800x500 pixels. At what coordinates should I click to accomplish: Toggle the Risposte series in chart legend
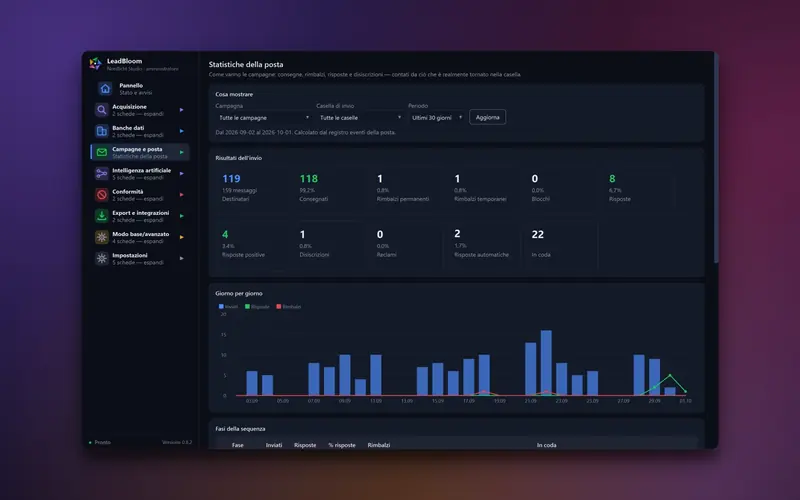point(257,307)
